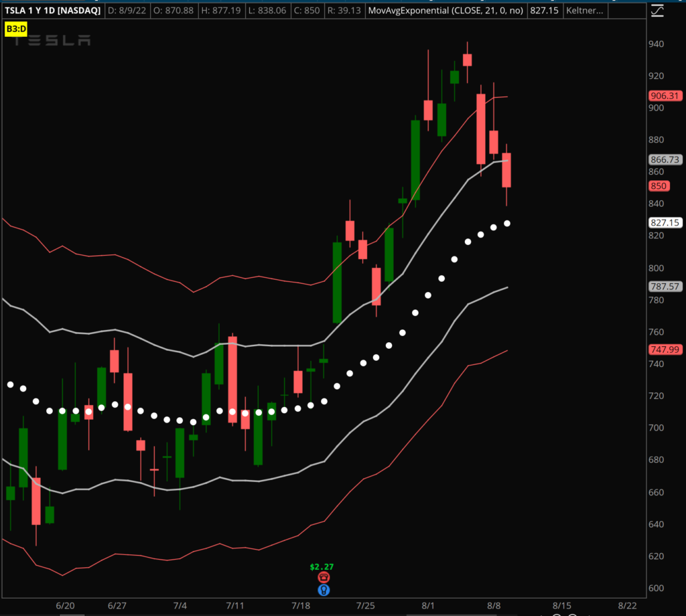Click the 827.15 value in the header
This screenshot has height=616, width=686.
[x=544, y=11]
